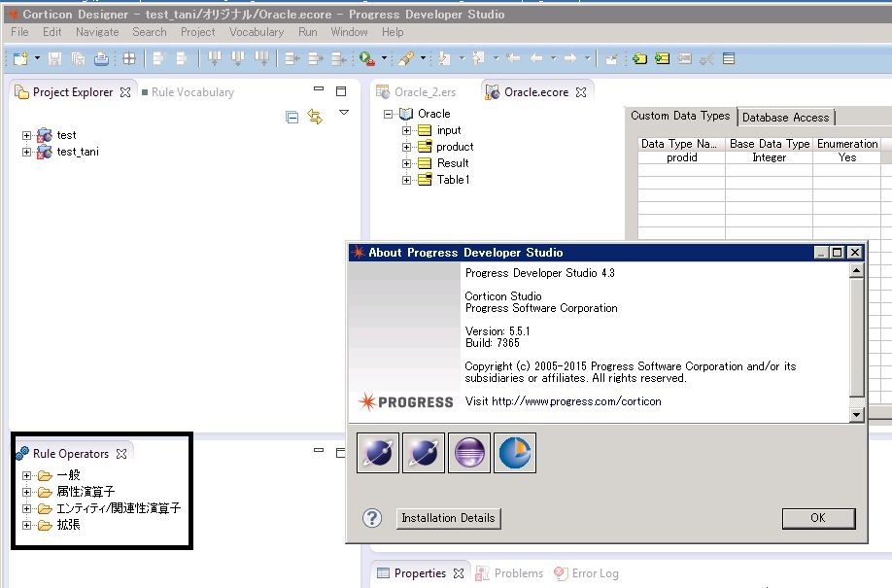Maximize the Project Explorer panel
This screenshot has width=892, height=588.
click(x=341, y=91)
